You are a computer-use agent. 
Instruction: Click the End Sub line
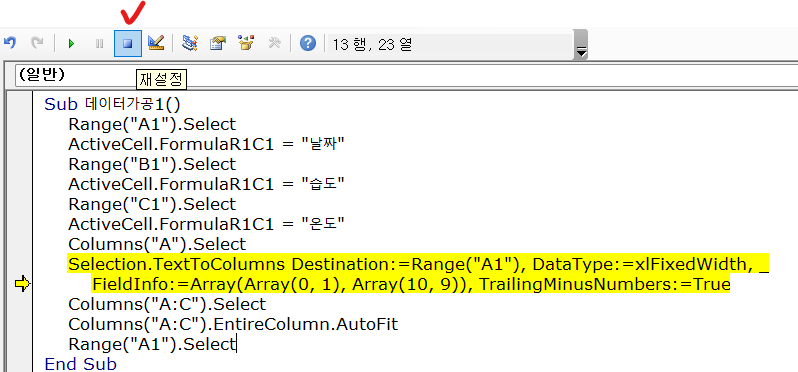[x=80, y=364]
